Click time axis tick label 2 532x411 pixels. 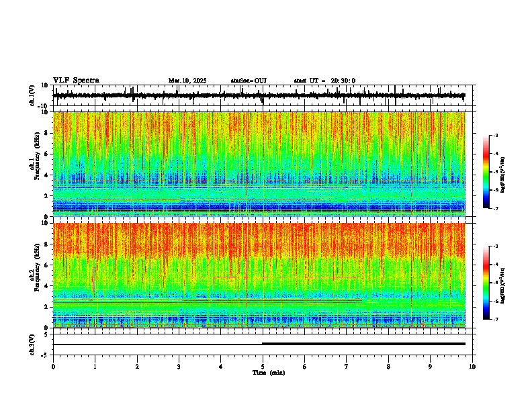pos(137,367)
